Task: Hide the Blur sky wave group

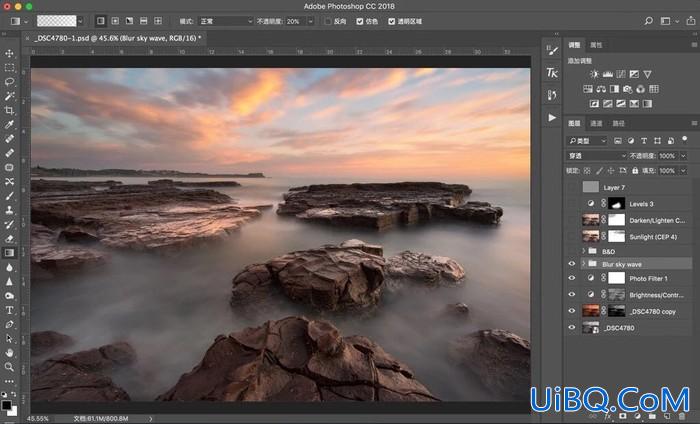Action: pyautogui.click(x=572, y=264)
